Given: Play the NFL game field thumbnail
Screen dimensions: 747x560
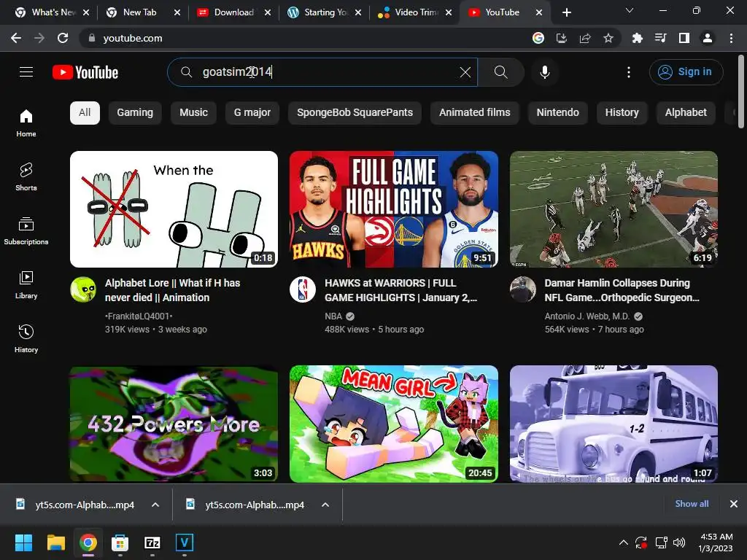Looking at the screenshot, I should point(614,209).
